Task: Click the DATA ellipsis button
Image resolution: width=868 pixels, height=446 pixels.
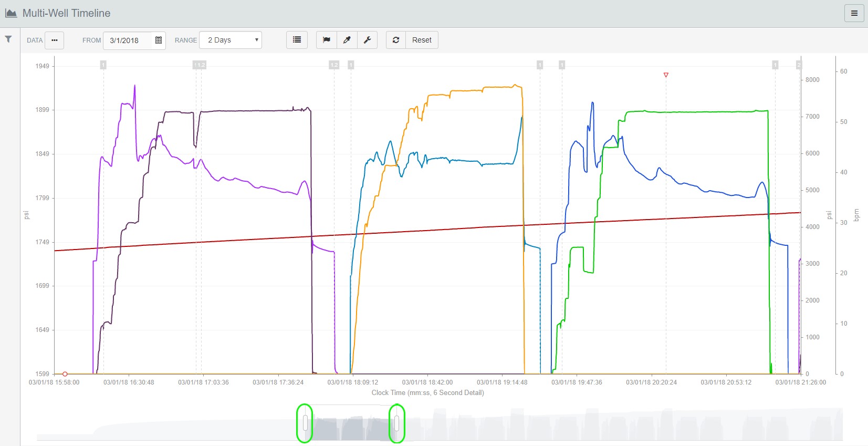Action: [54, 40]
